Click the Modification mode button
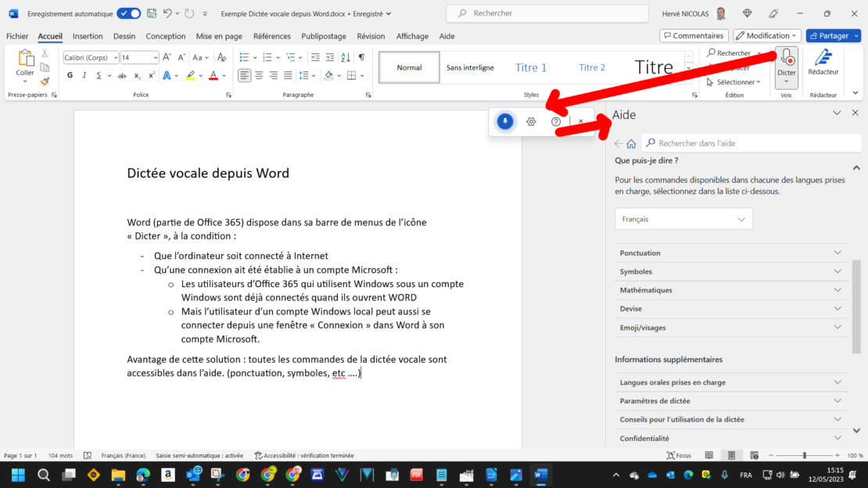Screen dimensions: 868x488 [766, 35]
